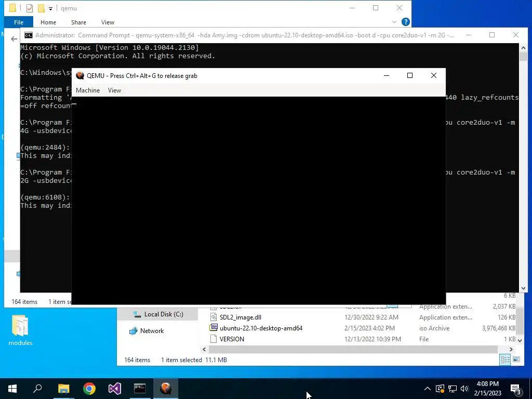
Task: Open the quick access toolbar dropdown arrow
Action: pyautogui.click(x=50, y=8)
